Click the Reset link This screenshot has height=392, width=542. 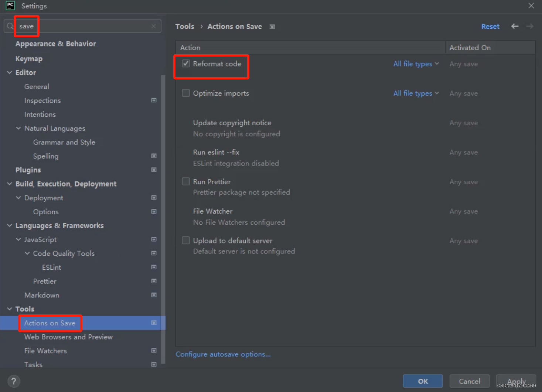coord(490,26)
